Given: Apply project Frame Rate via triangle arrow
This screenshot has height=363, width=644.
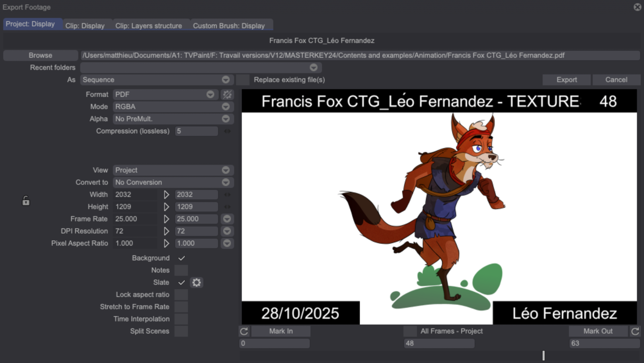Looking at the screenshot, I should 166,219.
